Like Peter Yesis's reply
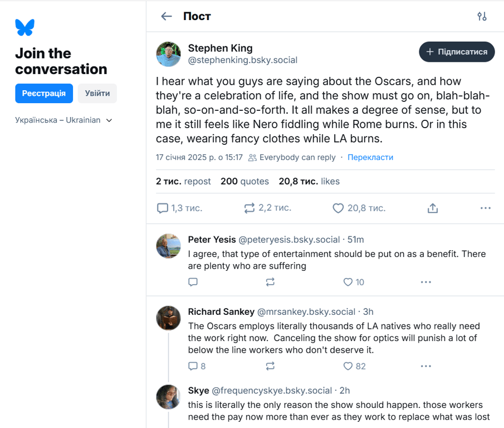504x428 pixels. [348, 282]
